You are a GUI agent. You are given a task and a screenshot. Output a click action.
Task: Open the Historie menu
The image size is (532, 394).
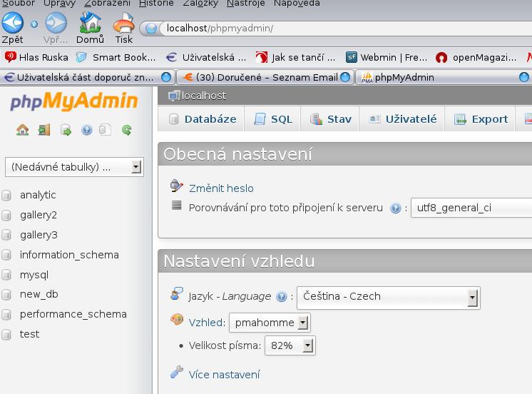tap(156, 4)
